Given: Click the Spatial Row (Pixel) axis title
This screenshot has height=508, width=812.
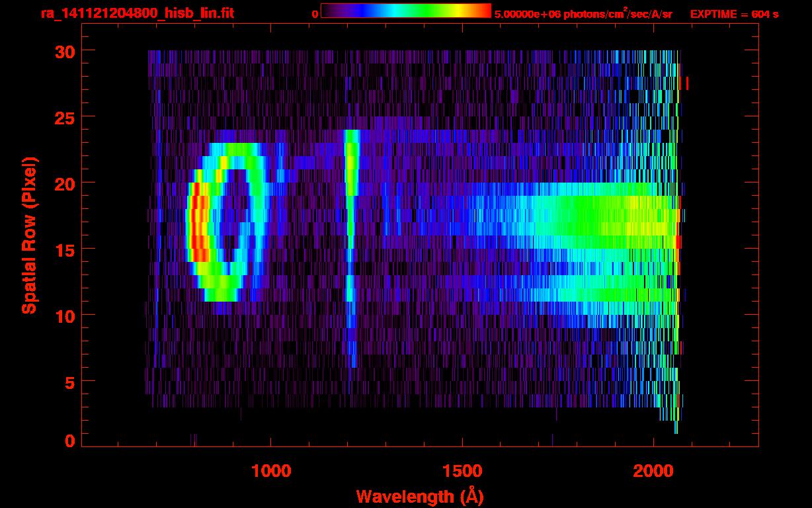Looking at the screenshot, I should (x=29, y=235).
